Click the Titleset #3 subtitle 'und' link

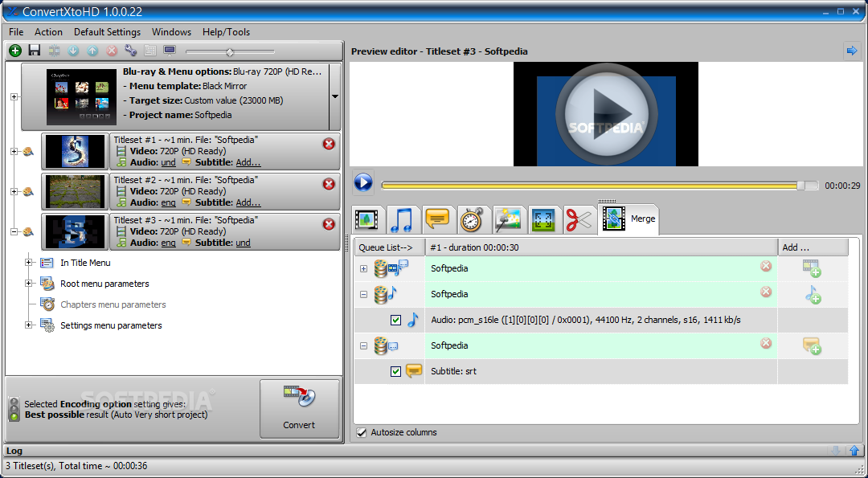(243, 243)
